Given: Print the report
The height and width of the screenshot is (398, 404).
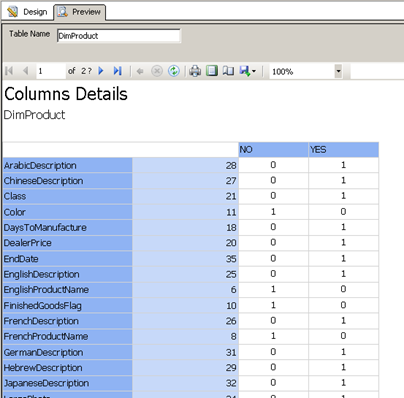Looking at the screenshot, I should 195,71.
